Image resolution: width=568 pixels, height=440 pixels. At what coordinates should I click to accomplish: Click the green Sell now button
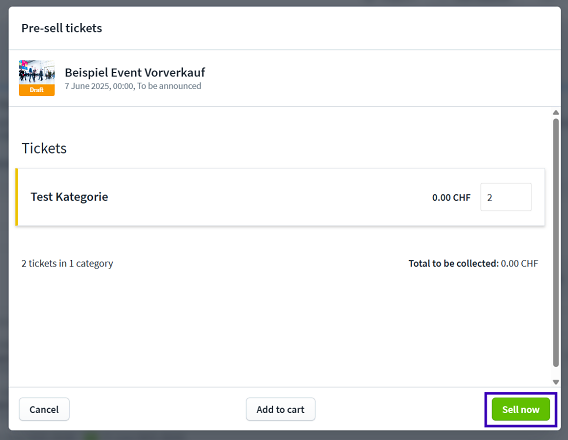coord(521,409)
